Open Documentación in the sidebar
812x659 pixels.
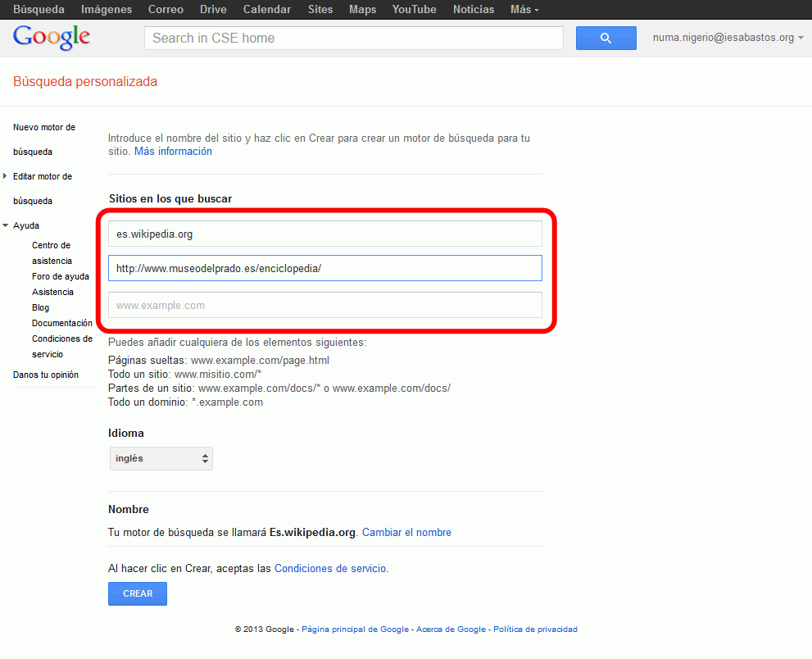(62, 323)
